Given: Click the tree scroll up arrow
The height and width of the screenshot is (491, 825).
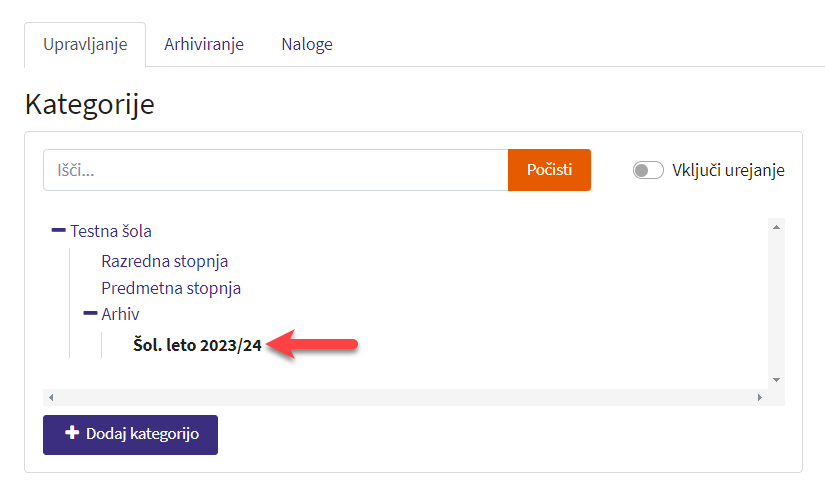Looking at the screenshot, I should click(x=776, y=227).
